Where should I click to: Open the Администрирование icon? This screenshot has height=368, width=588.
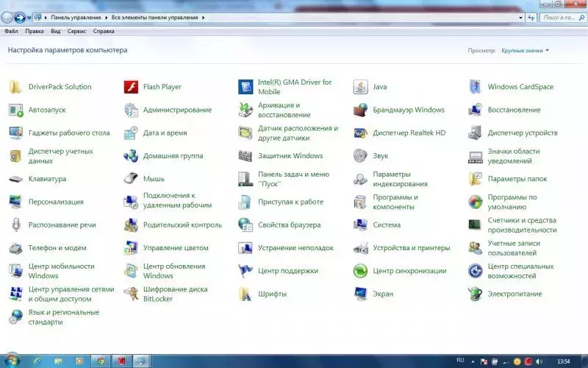131,110
